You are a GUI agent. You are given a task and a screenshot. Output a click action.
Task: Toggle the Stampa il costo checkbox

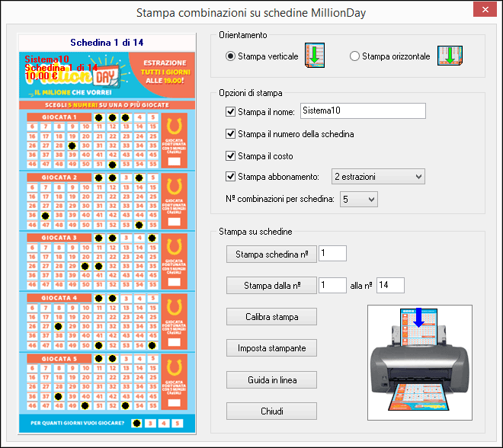(231, 155)
